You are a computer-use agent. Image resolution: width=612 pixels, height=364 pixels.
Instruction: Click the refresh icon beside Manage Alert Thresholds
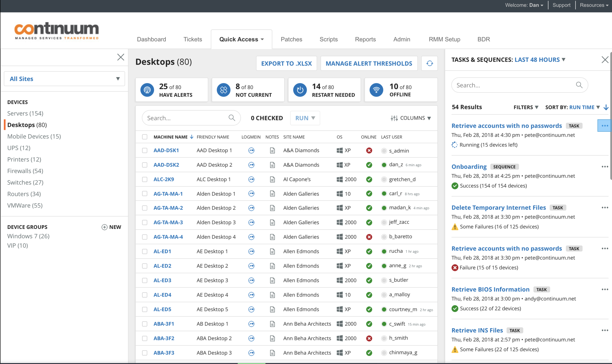[430, 63]
